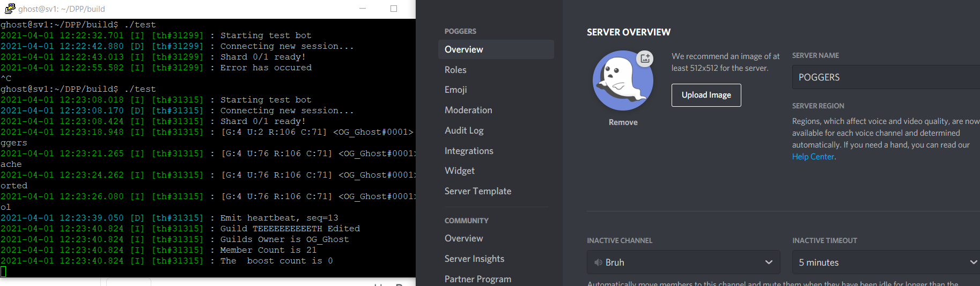Click the Server Name field containing POGGERS
The width and height of the screenshot is (980, 286).
(x=886, y=77)
